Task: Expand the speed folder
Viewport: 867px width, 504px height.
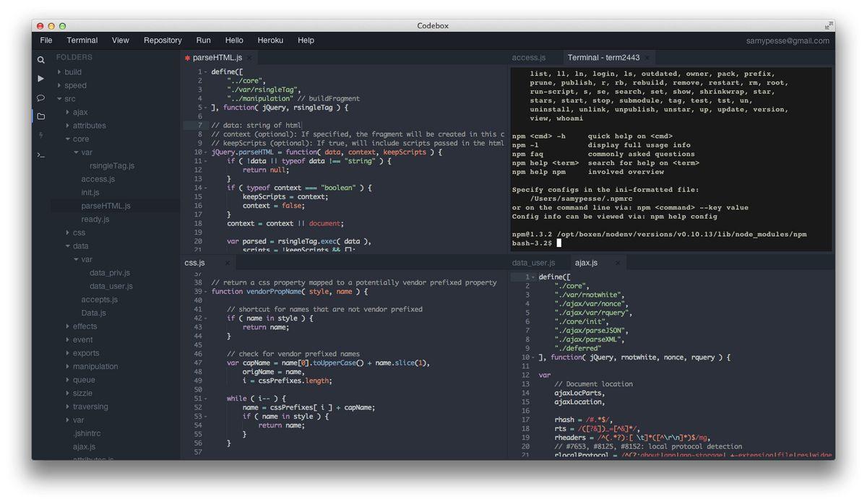Action: tap(60, 85)
